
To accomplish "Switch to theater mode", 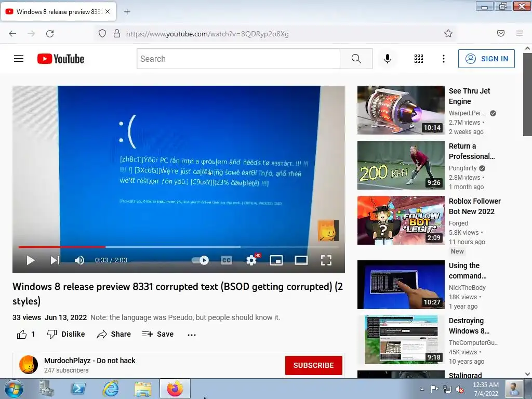I will tap(301, 260).
